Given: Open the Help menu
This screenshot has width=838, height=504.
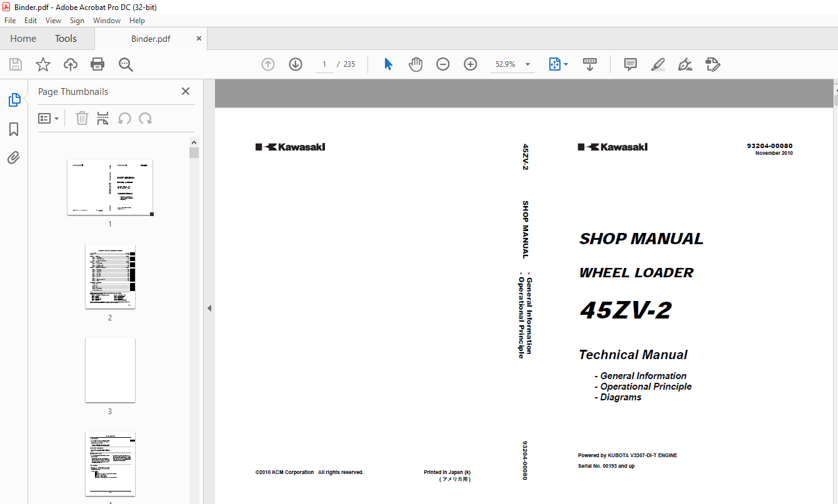Looking at the screenshot, I should pyautogui.click(x=137, y=21).
